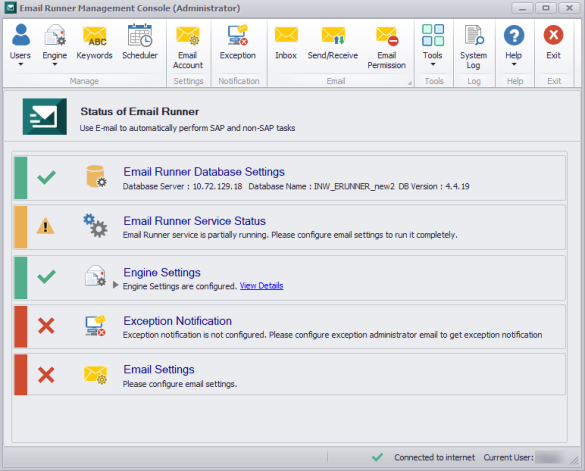Image resolution: width=585 pixels, height=471 pixels.
Task: Launch the Scheduler calendar icon
Action: tap(140, 35)
